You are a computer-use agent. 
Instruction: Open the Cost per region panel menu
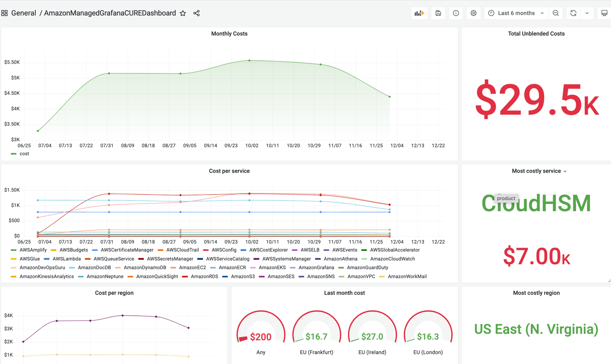tap(114, 293)
